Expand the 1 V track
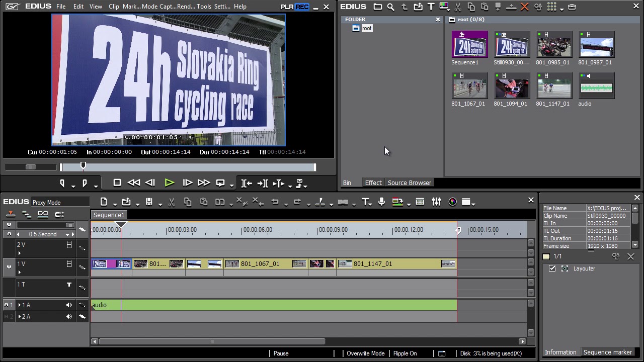Viewport: 644px width, 362px height. (20, 273)
